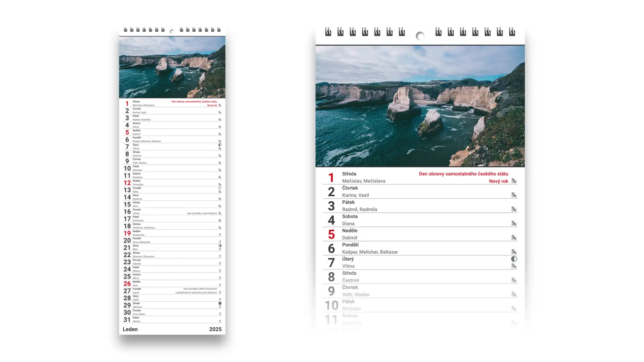Viewport: 644px width, 362px height.
Task: Click the zodiac icon on the Radmil, Radmila row
Action: 514,209
